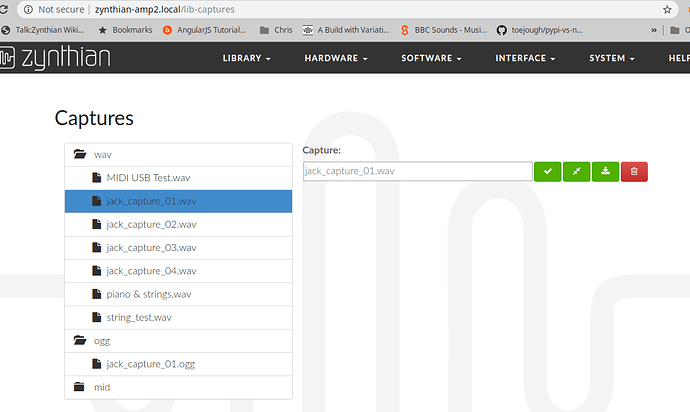The width and height of the screenshot is (690, 412).
Task: Collapse the wav folder
Action: (178, 154)
